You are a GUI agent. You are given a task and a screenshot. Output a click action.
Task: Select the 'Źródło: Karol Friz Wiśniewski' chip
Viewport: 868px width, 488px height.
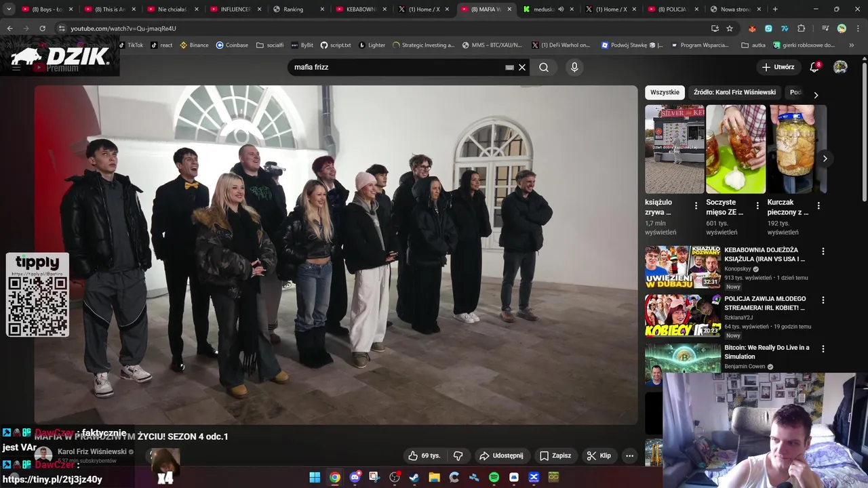[x=734, y=92]
